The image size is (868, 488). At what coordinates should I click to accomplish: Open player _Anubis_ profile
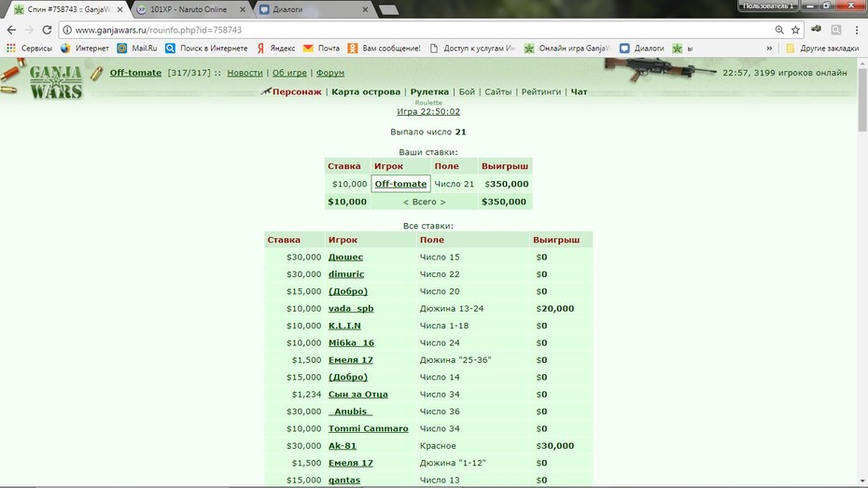pyautogui.click(x=350, y=411)
